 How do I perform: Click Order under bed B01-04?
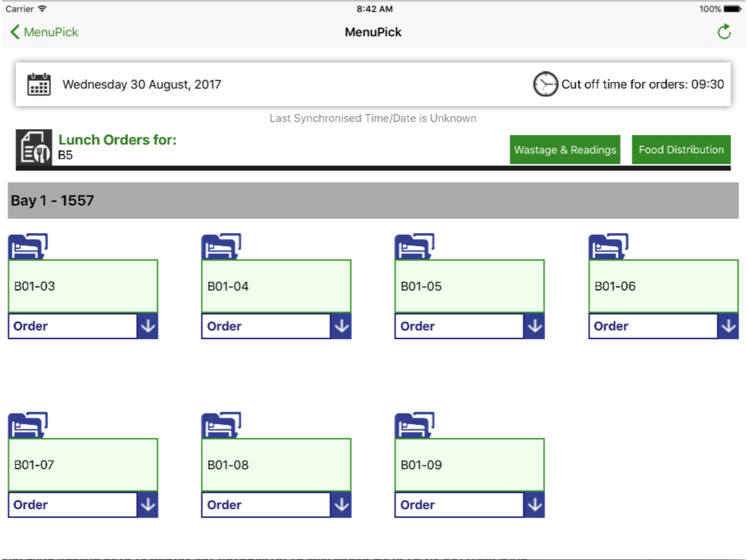click(266, 326)
